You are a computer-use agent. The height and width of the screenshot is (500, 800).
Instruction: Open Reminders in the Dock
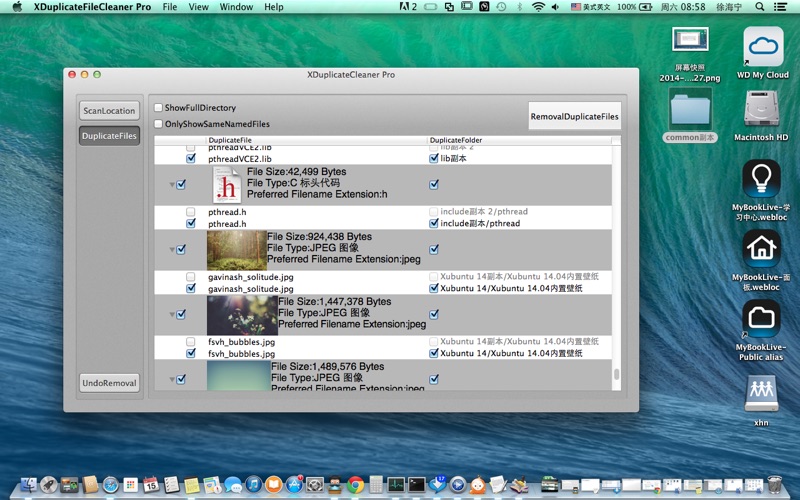point(171,484)
